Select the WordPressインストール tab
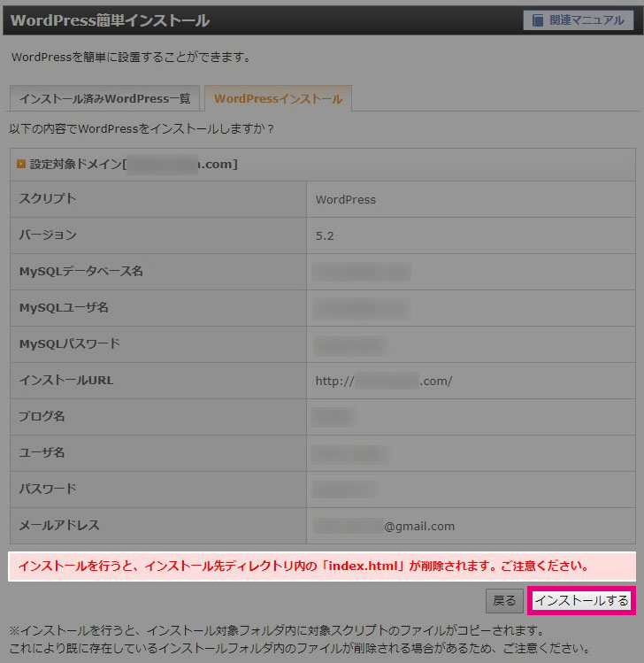 278,98
